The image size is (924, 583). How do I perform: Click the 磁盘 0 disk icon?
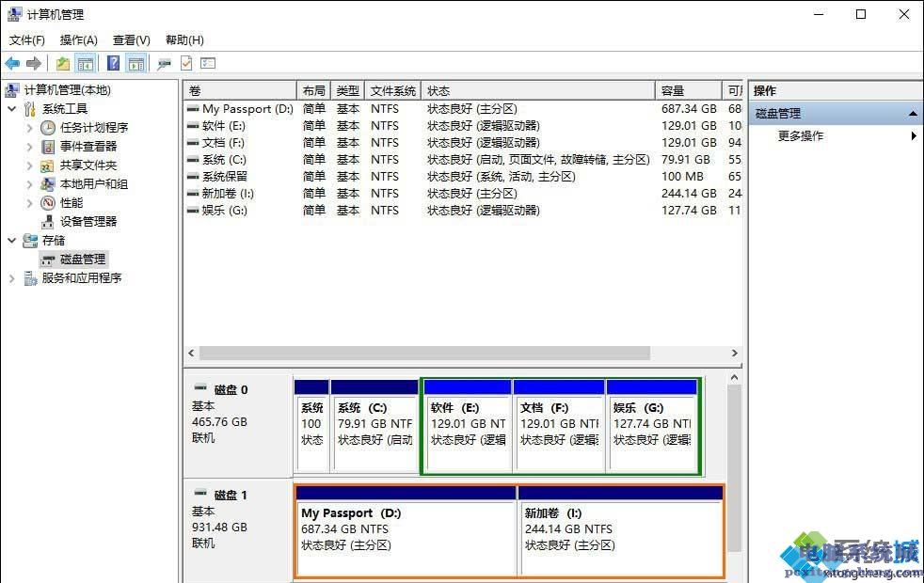pos(201,388)
